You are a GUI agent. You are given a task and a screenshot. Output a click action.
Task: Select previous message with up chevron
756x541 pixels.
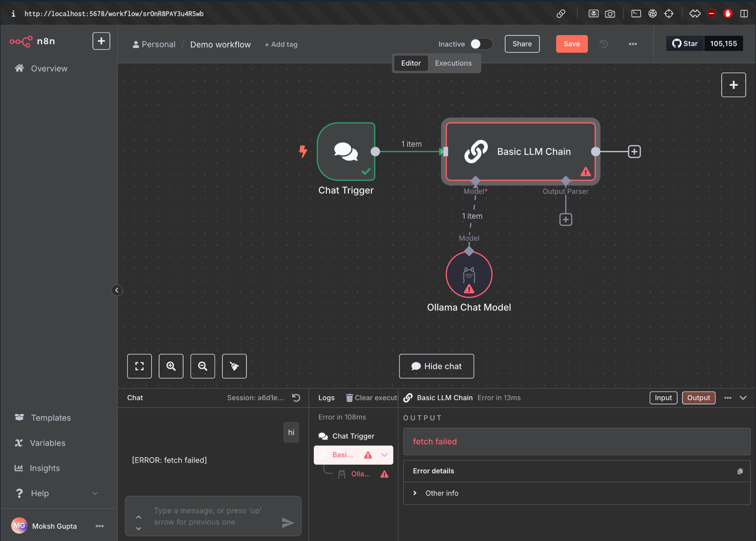tap(139, 517)
